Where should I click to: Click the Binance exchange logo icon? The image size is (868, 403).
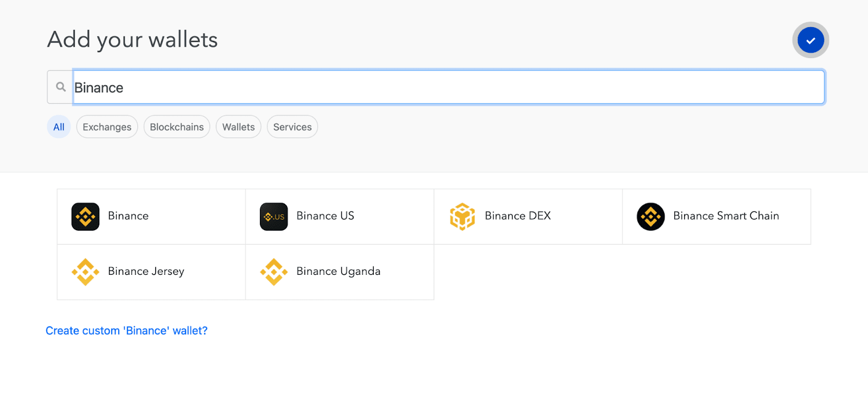pos(85,217)
